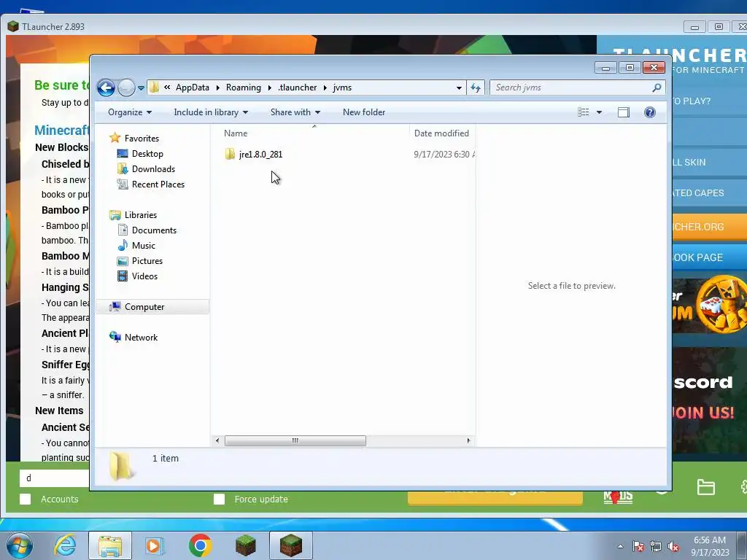
Task: Open the view options dropdown arrow
Action: point(600,112)
